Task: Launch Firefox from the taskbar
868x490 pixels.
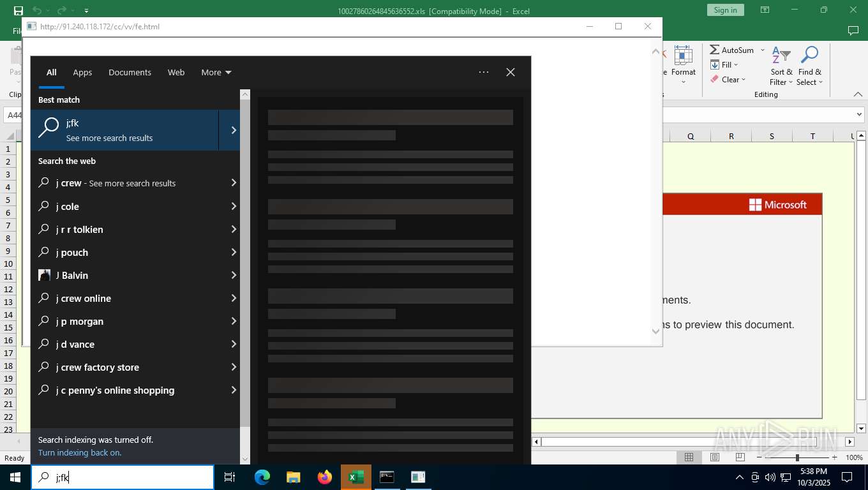Action: point(325,477)
